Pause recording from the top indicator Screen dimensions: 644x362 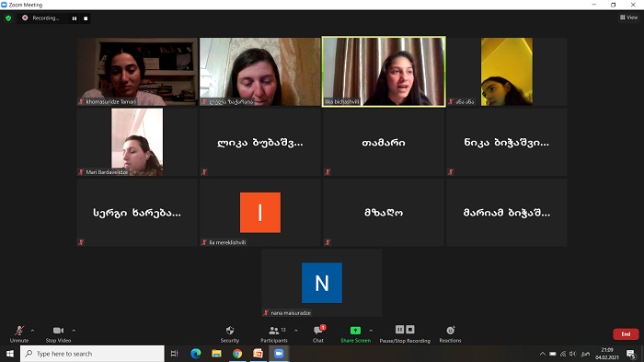click(75, 18)
